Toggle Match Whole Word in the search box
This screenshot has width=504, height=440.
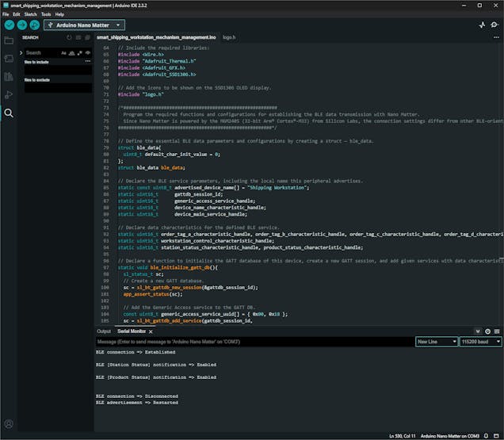point(73,52)
